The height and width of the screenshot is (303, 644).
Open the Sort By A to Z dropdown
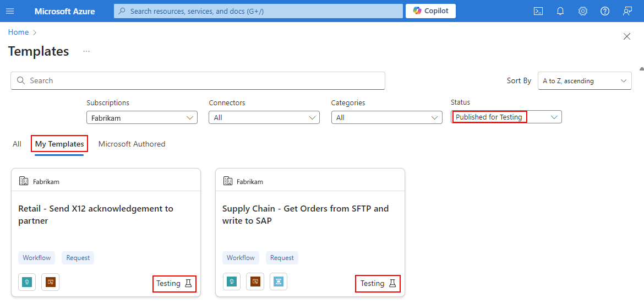(x=585, y=81)
